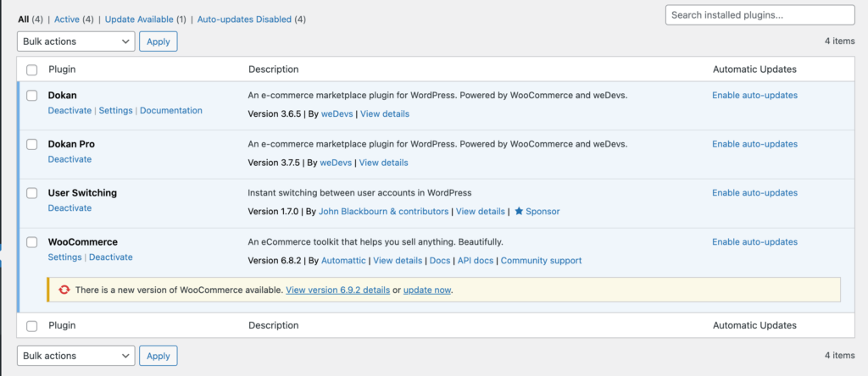Click the Dokan plugin name
Screen dimensions: 868x376
(x=63, y=95)
